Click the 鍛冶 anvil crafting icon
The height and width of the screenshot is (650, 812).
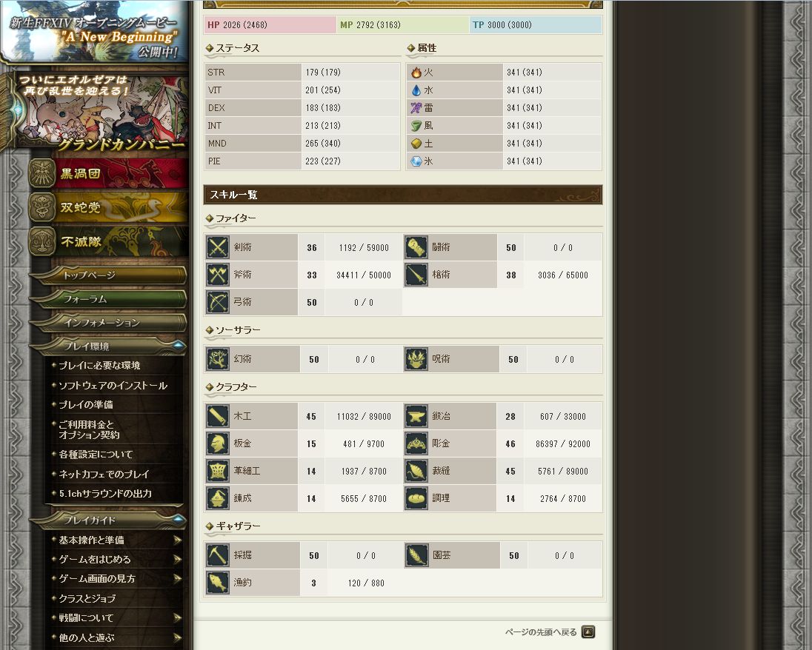416,416
